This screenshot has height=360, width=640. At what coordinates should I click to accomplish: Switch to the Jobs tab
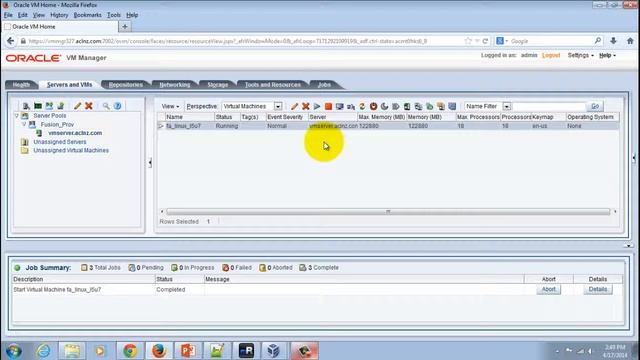(324, 85)
